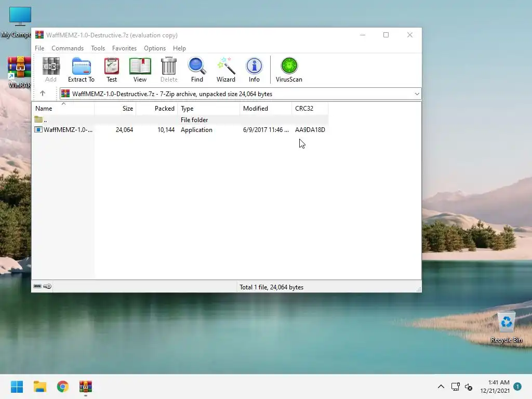This screenshot has width=532, height=399.
Task: Open the Help menu
Action: click(179, 48)
